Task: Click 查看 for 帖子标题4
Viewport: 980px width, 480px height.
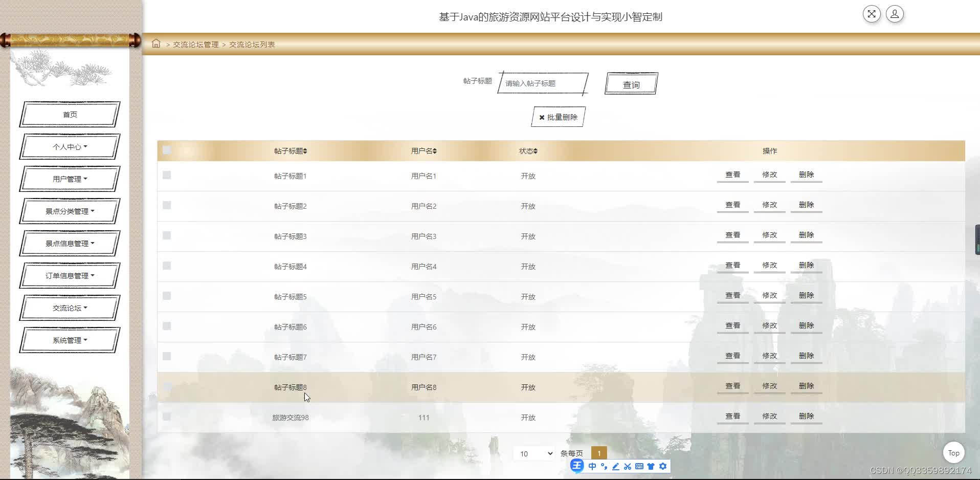Action: click(732, 266)
